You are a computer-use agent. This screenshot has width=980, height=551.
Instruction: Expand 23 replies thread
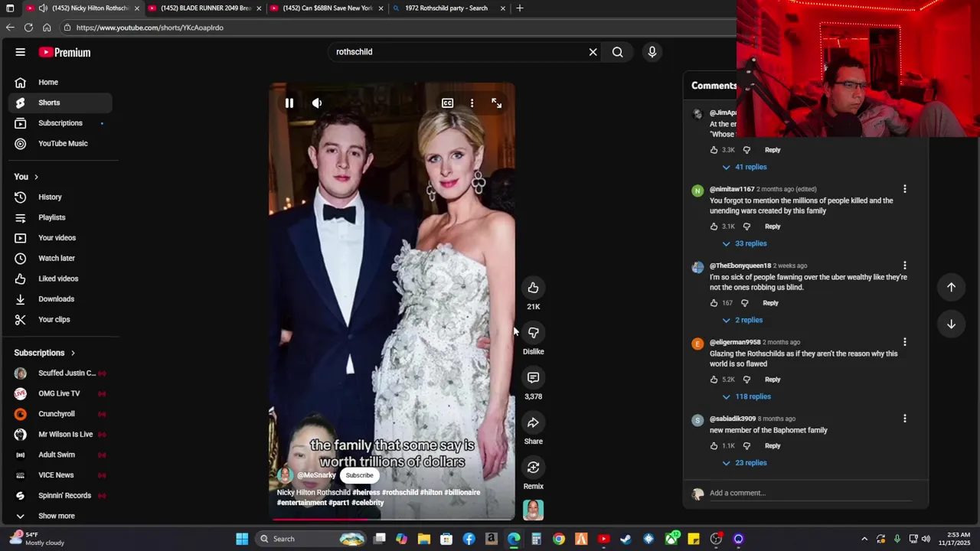[x=744, y=463]
